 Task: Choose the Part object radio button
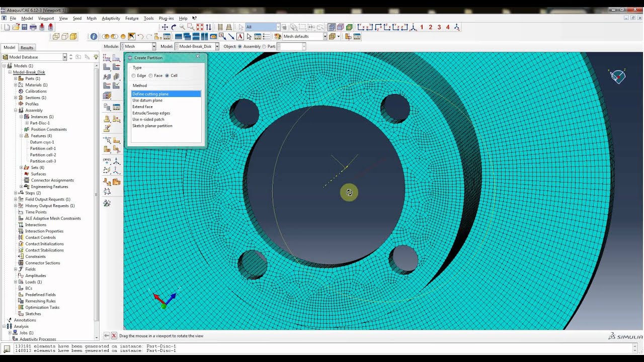(264, 46)
